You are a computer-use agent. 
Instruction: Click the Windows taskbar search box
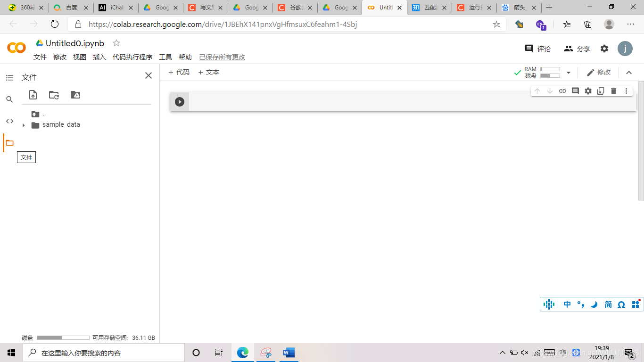click(104, 353)
